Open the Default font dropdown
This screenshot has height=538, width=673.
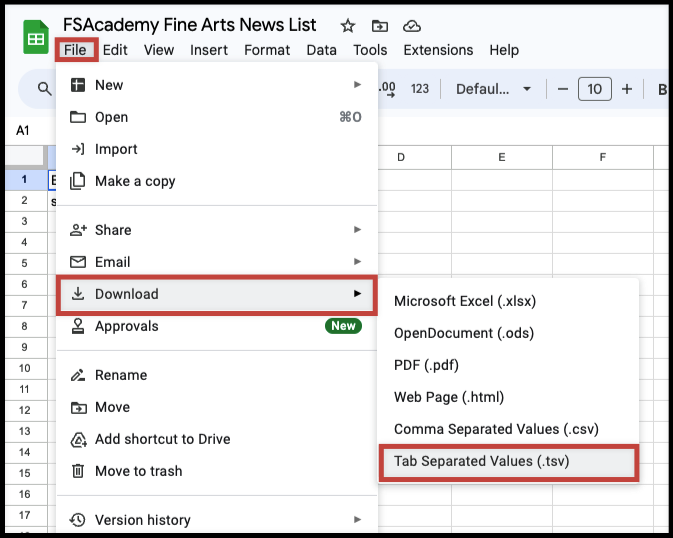pos(493,89)
